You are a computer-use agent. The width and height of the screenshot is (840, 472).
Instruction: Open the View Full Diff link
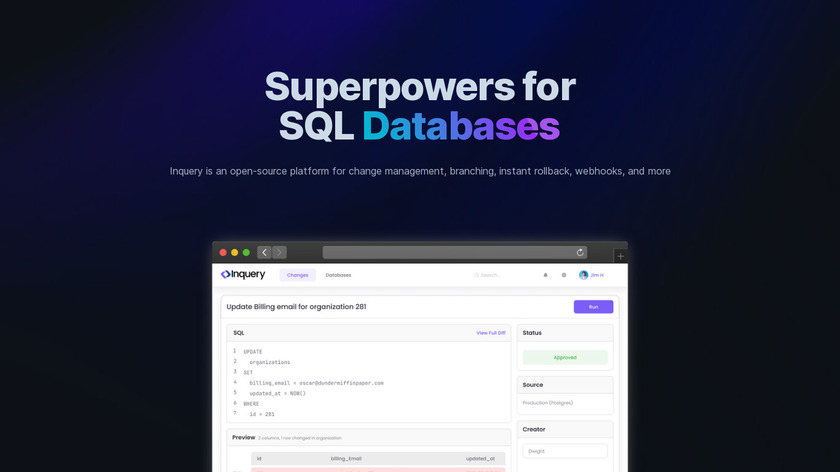[x=491, y=333]
